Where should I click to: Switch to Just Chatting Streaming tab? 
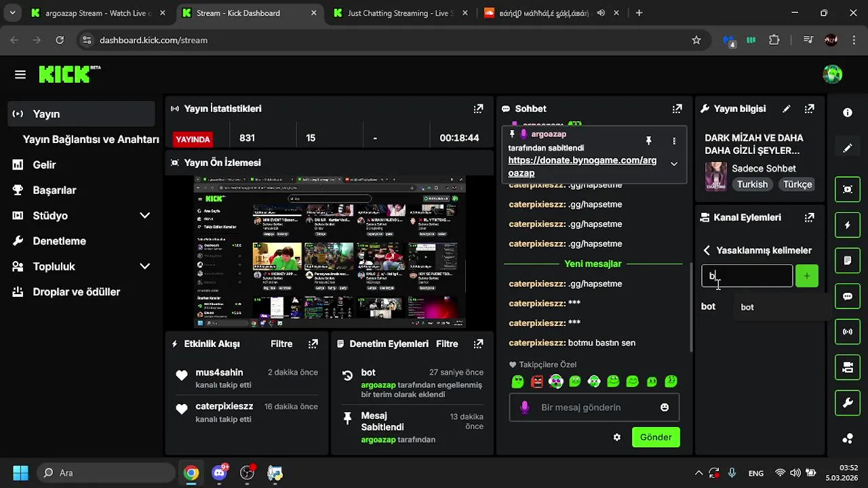pos(400,13)
